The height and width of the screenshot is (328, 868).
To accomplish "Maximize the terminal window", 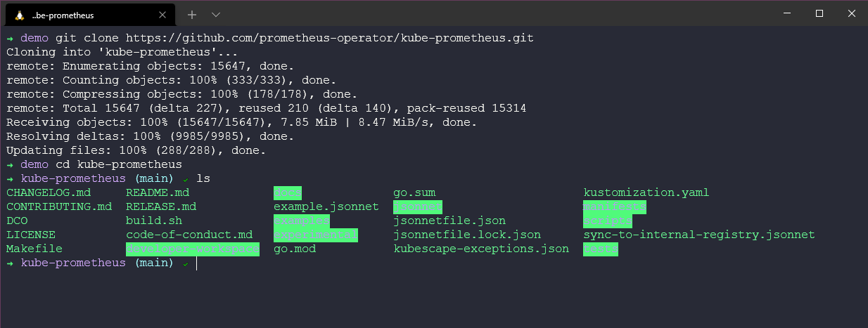I will coord(819,13).
